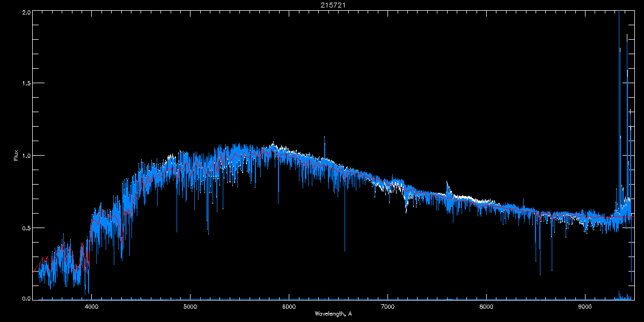Screen dimensions: 644x322
Task: Click the 2.0 y-axis tick label
Action: [26, 12]
